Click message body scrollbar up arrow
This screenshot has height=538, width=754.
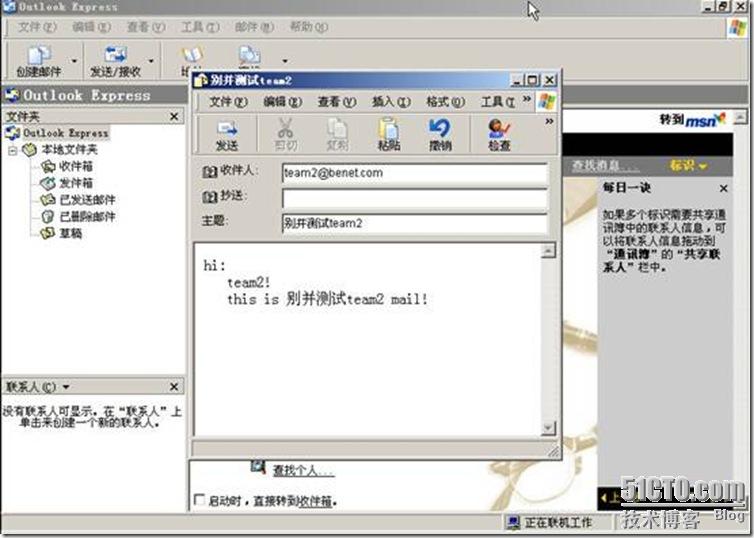(548, 250)
